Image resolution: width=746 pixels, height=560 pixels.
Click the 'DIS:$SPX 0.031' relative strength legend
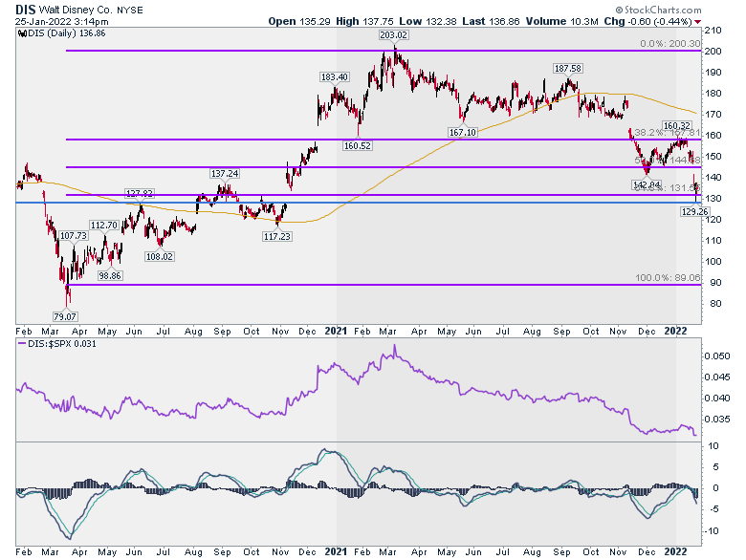coord(57,344)
